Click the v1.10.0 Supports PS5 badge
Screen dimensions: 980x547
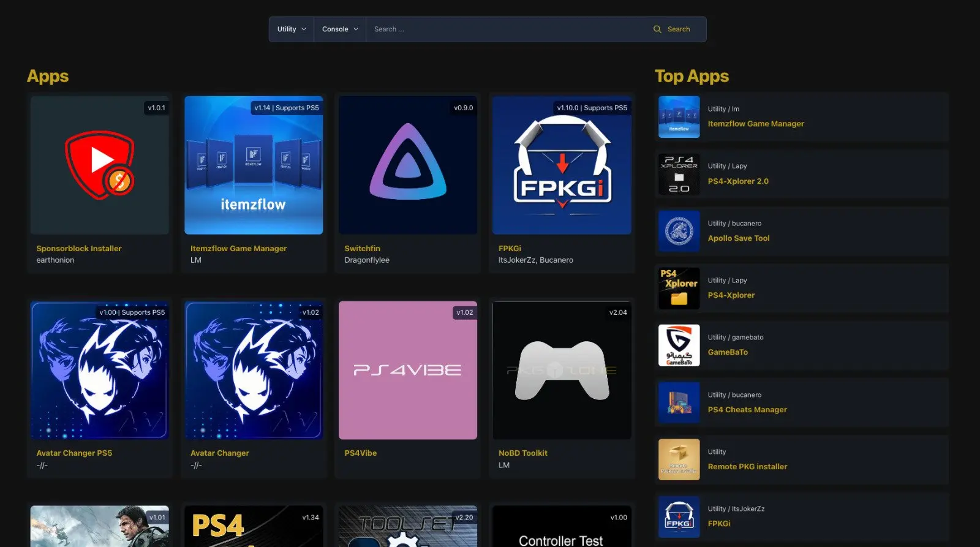[x=592, y=108]
